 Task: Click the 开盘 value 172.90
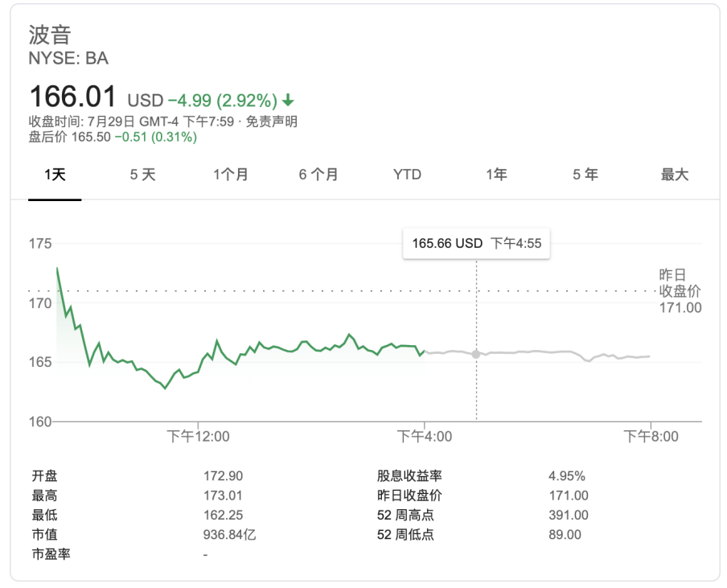(223, 476)
